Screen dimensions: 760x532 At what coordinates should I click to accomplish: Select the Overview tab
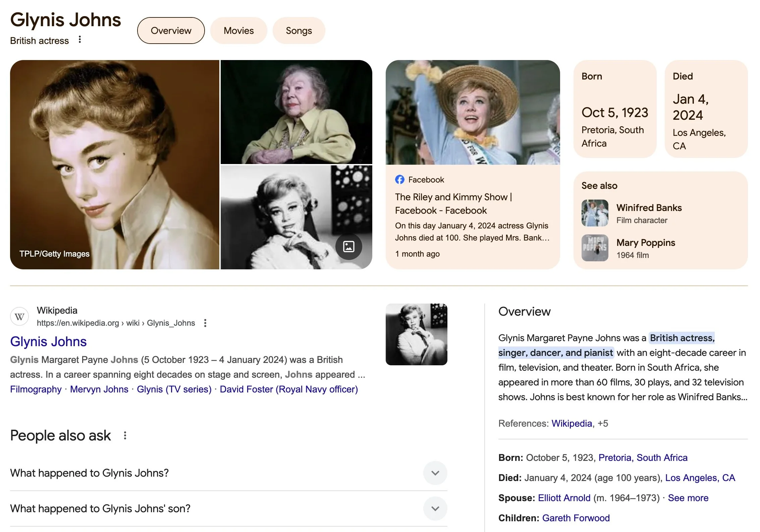[171, 31]
